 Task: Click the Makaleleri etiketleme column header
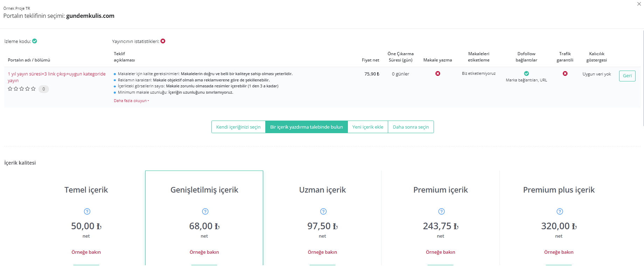click(x=479, y=57)
